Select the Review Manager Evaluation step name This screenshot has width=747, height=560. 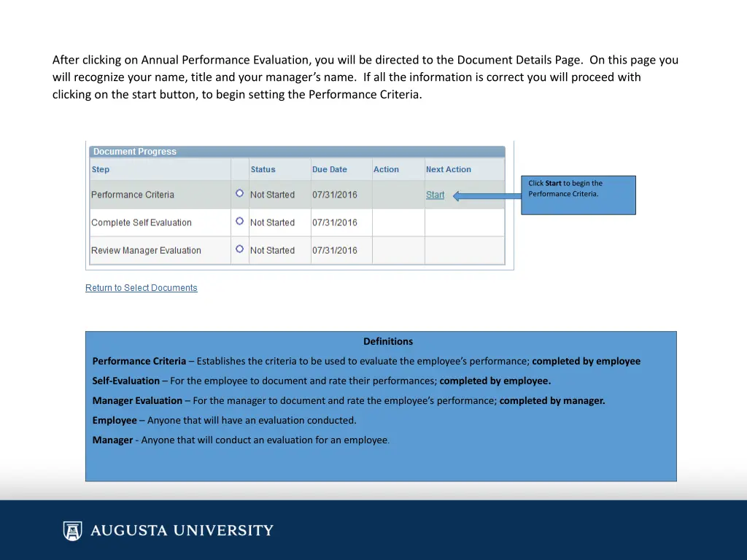pyautogui.click(x=146, y=250)
